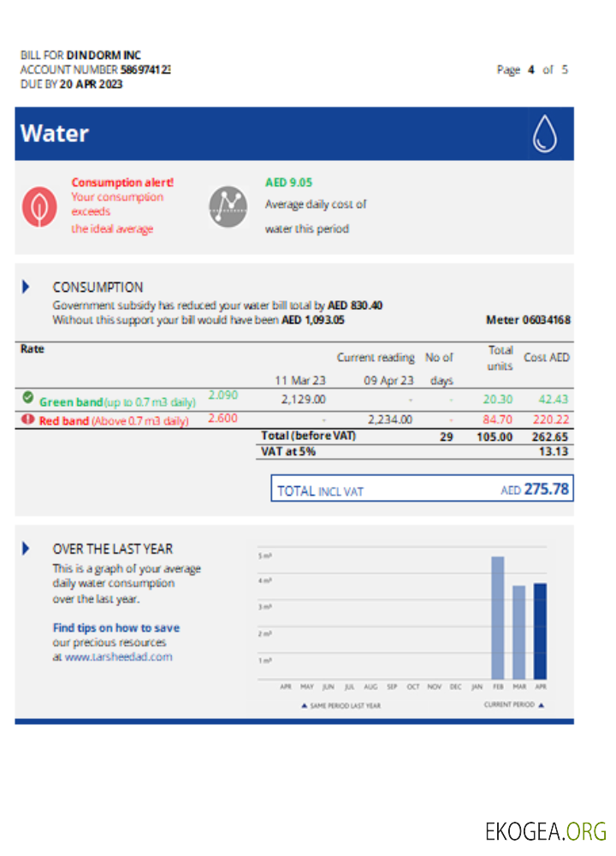Click the 'Green band' rate label
This screenshot has height=856, width=616.
coord(71,402)
